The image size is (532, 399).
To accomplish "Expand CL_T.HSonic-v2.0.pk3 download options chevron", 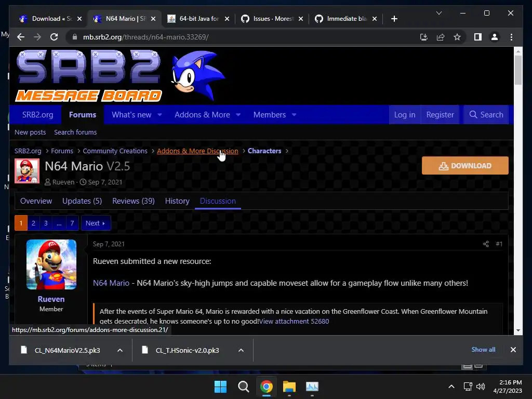I will coord(241,350).
